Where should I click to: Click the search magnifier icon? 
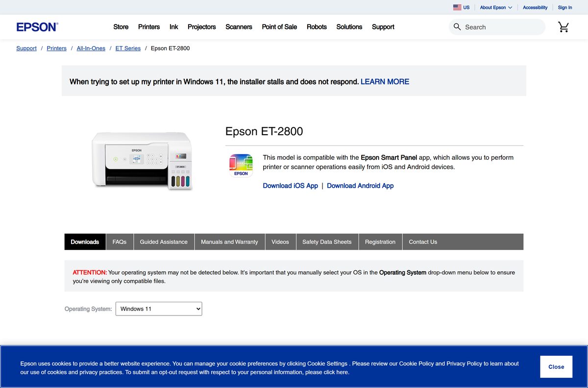(457, 27)
